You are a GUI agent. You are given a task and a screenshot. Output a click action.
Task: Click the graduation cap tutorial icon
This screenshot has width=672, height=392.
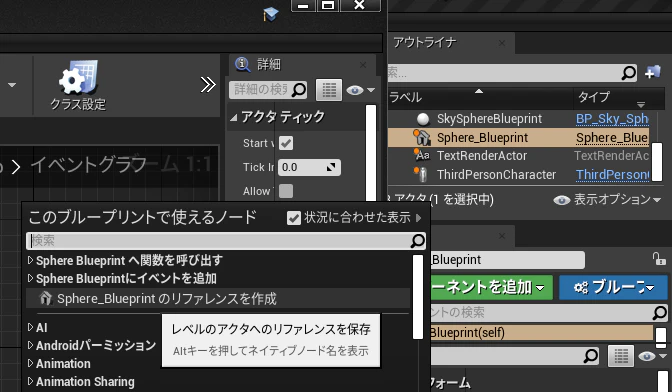[x=271, y=14]
